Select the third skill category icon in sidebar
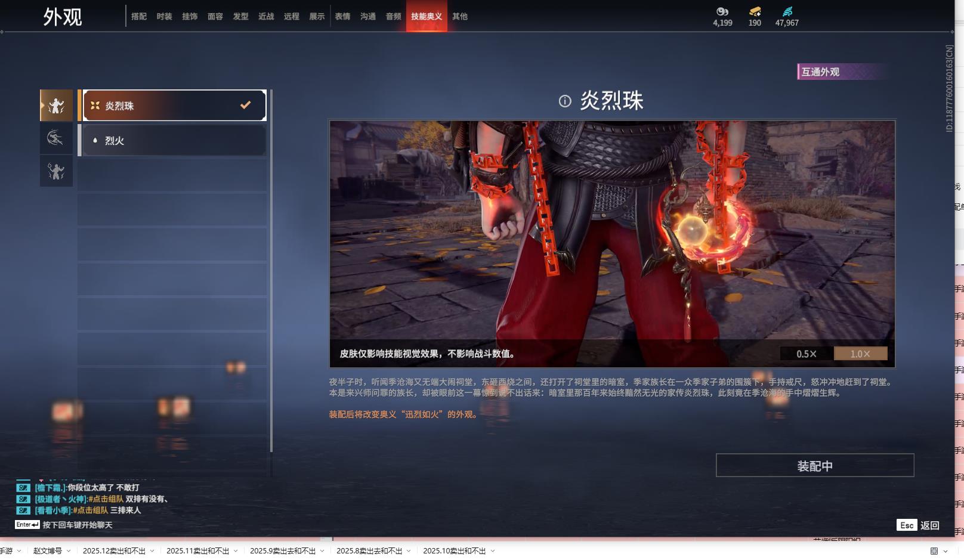This screenshot has height=560, width=964. pyautogui.click(x=56, y=171)
